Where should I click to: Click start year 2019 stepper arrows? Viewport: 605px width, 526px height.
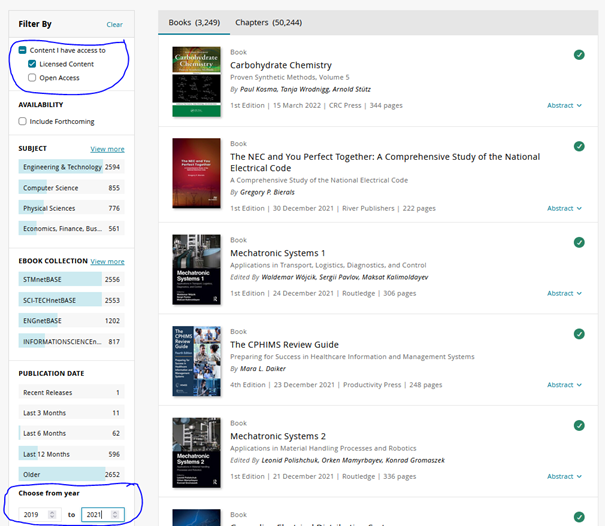click(x=52, y=514)
